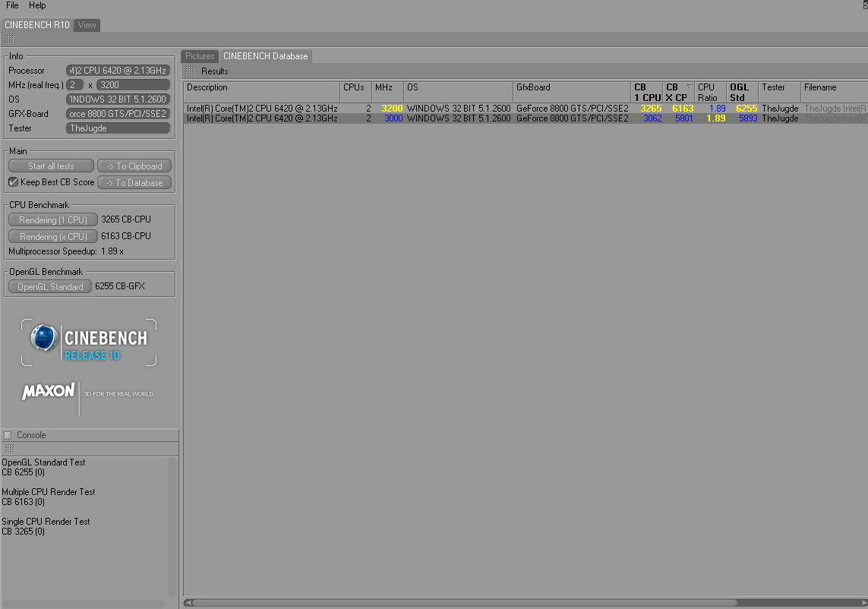Click the Console horizontal scrollbar

(83, 604)
